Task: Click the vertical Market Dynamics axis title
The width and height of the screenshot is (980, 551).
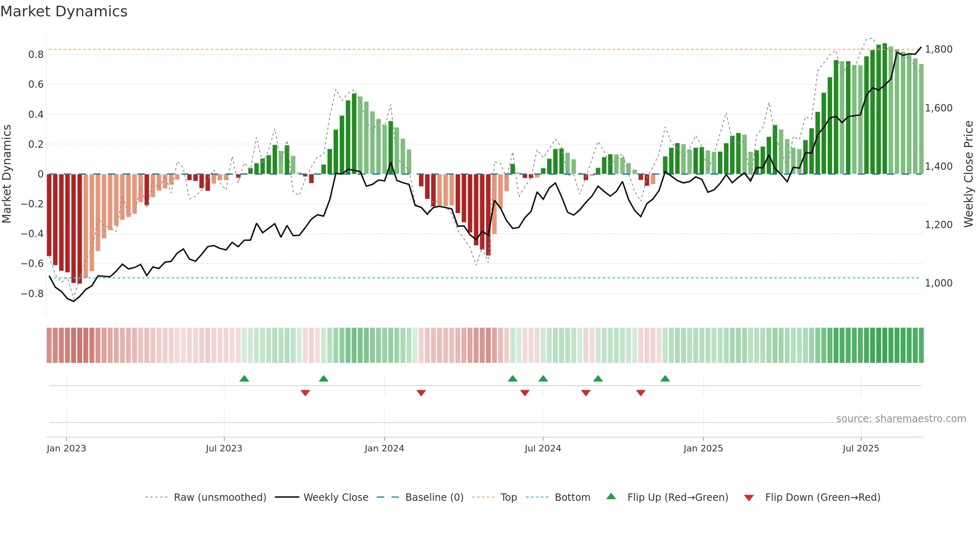Action: click(x=7, y=174)
